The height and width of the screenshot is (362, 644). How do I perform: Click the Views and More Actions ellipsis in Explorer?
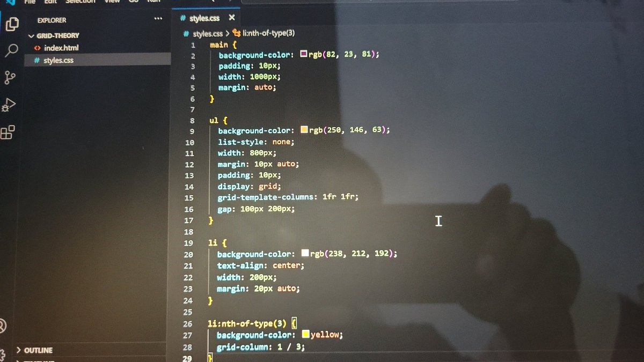158,19
